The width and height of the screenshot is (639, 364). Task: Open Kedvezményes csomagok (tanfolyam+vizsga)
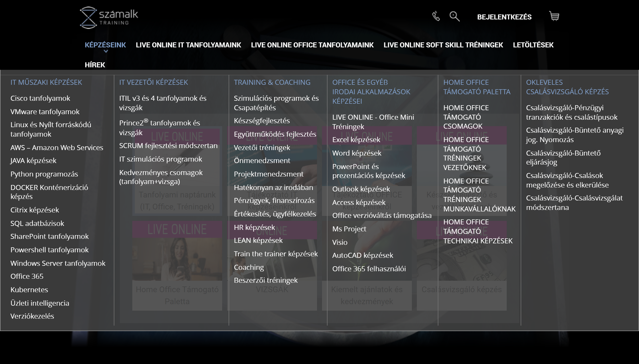tap(161, 177)
